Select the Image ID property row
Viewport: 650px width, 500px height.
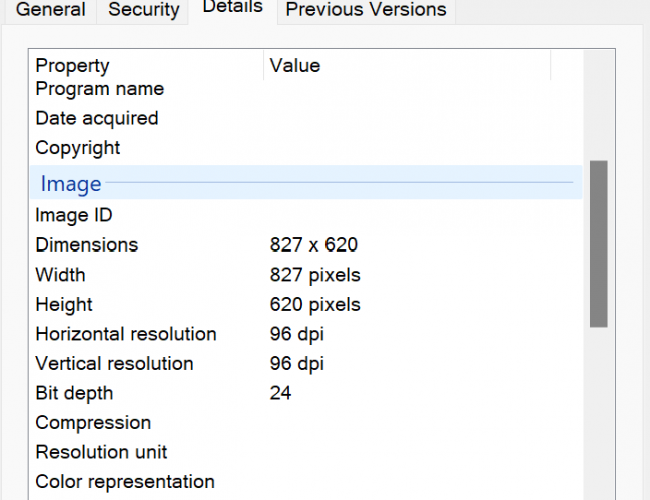74,215
